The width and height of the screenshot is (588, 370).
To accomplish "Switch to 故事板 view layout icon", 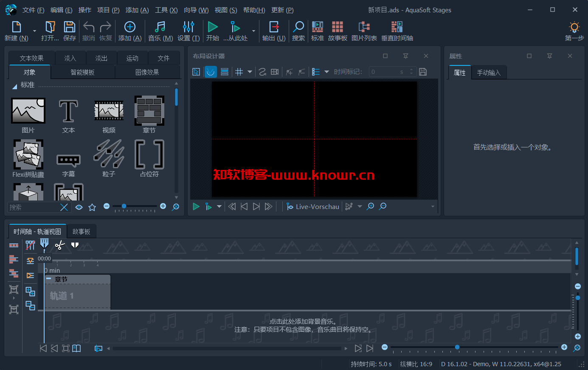I will [x=338, y=27].
